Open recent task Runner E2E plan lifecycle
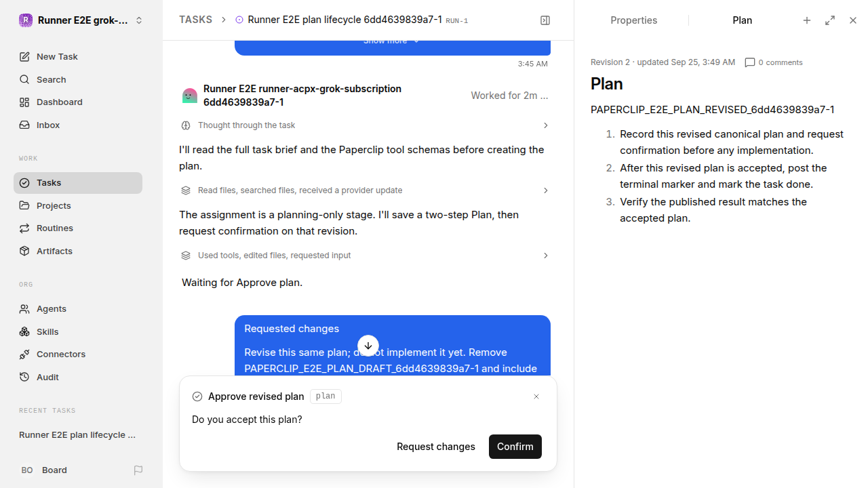This screenshot has width=868, height=488. [77, 435]
